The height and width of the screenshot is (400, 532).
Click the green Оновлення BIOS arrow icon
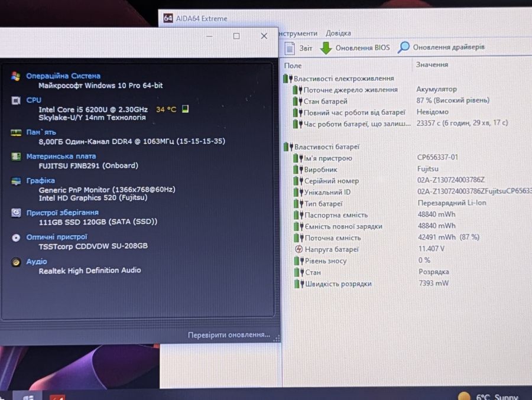coord(326,48)
